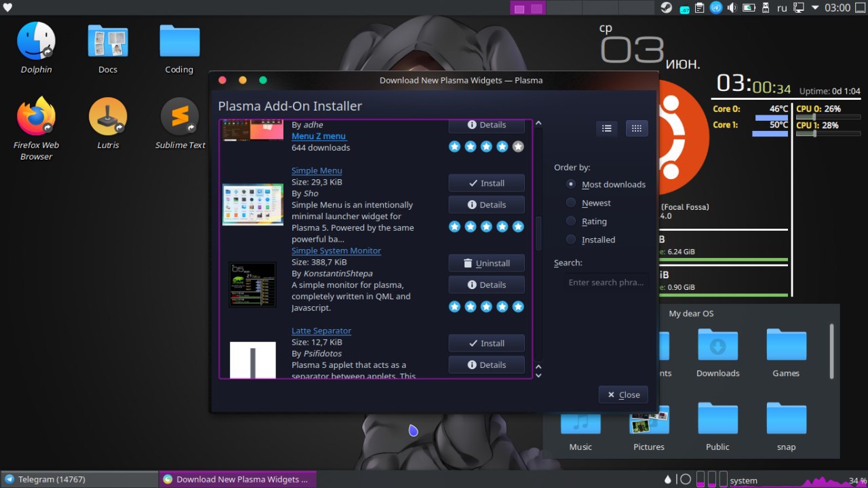This screenshot has height=488, width=868.
Task: Click the Simple System Monitor preview thumbnail
Action: click(x=252, y=284)
